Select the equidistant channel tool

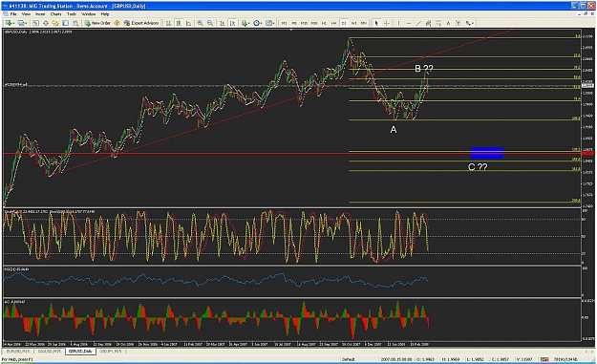428,23
